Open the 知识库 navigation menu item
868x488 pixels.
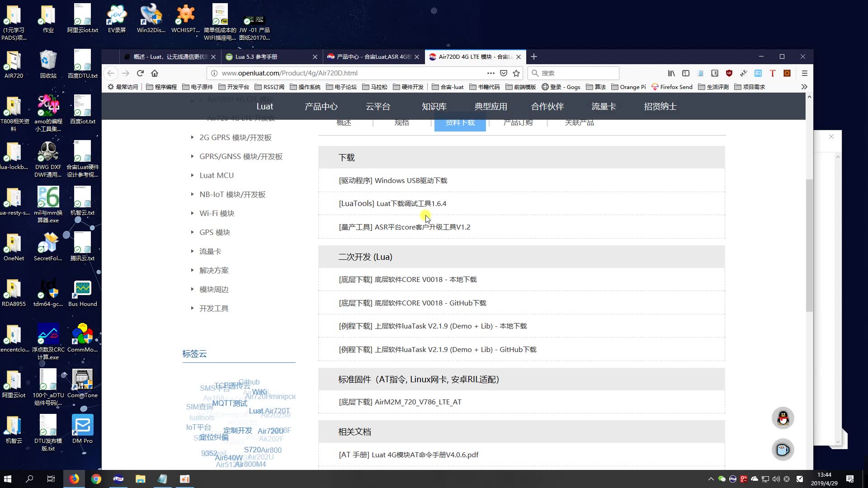point(434,107)
